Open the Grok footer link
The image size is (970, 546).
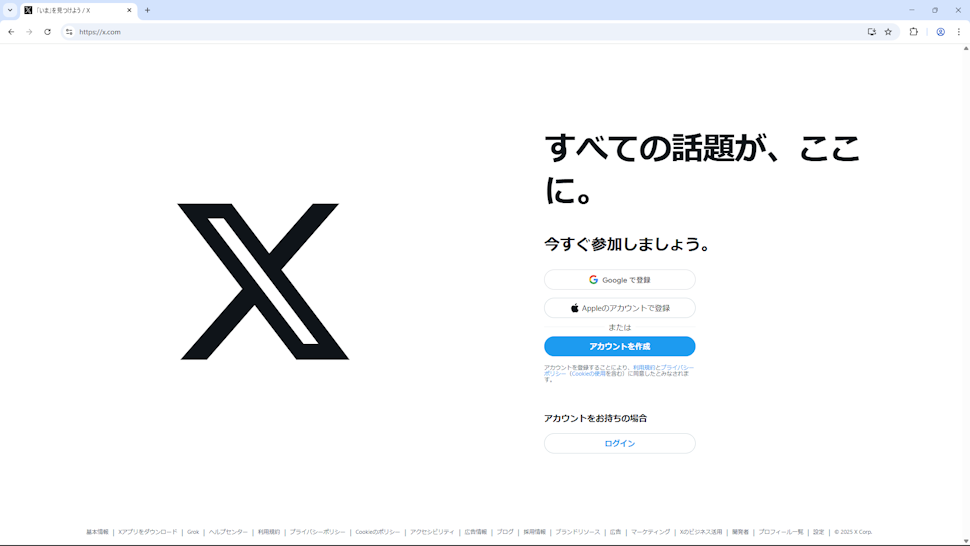(193, 532)
